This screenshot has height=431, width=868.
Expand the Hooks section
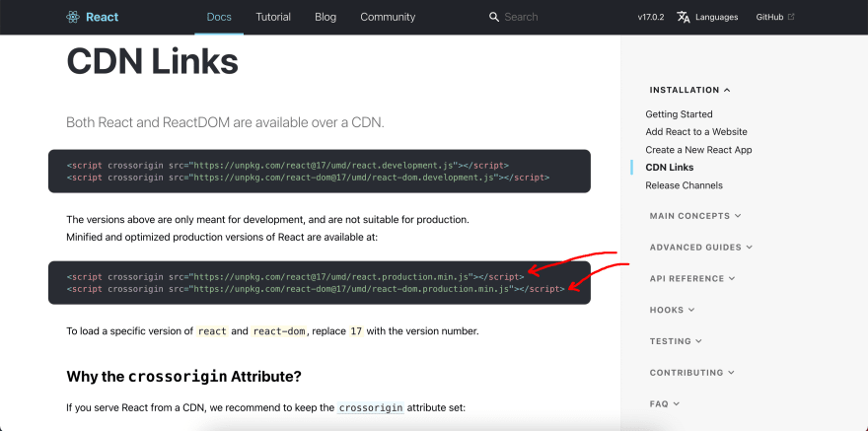[x=672, y=310]
